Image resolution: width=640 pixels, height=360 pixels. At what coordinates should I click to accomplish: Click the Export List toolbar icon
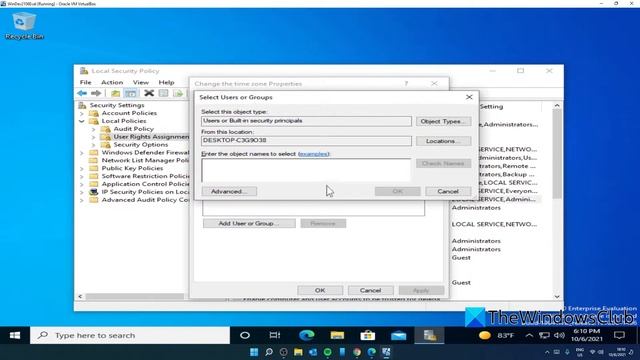[178, 93]
